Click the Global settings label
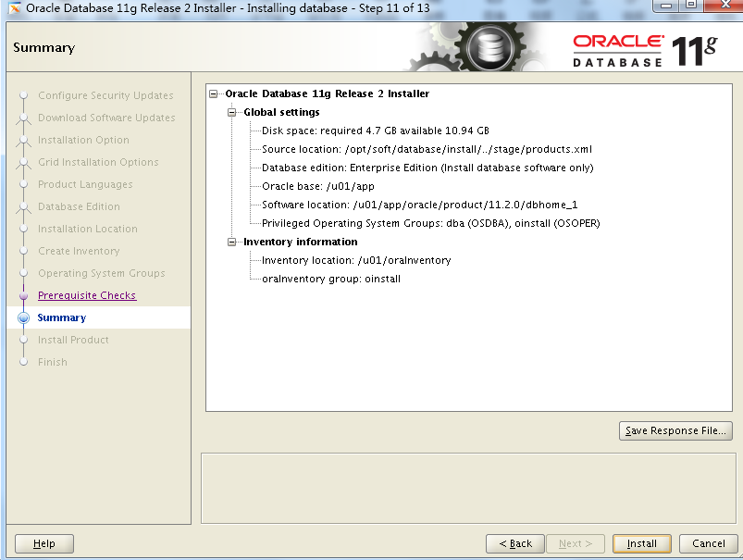This screenshot has height=560, width=743. (x=281, y=112)
